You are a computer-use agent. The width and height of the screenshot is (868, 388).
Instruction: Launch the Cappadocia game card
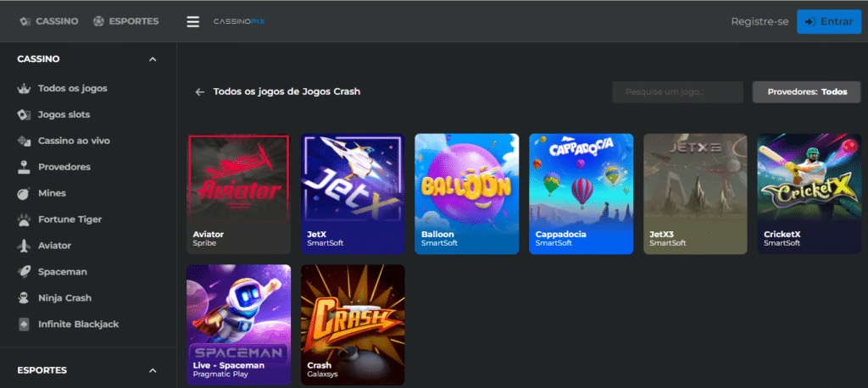tap(581, 194)
